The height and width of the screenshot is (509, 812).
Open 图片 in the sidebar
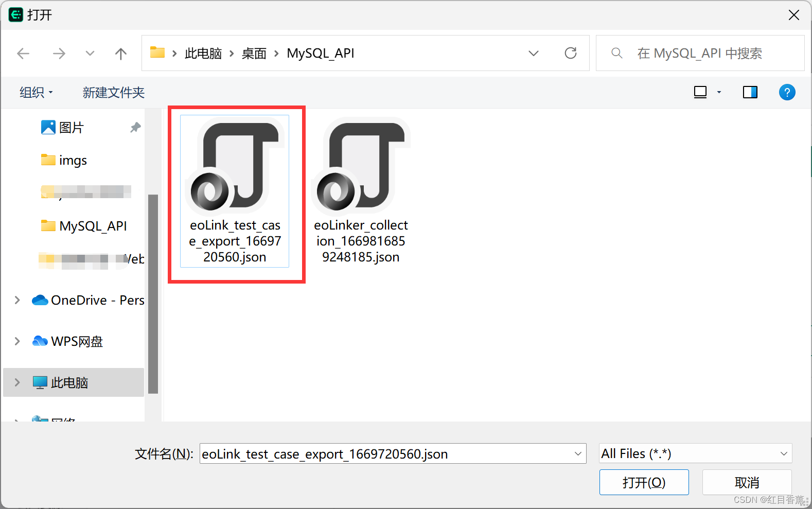click(72, 128)
